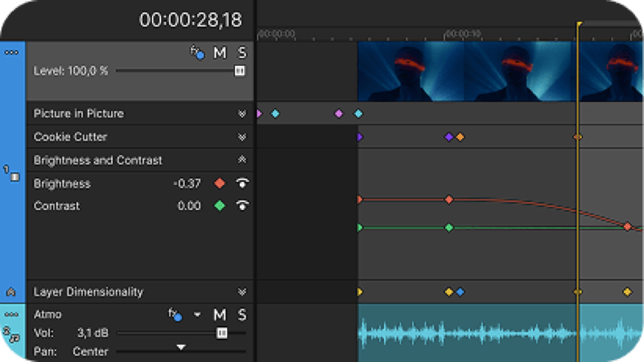Screen dimensions: 644x362
Task: Mute the video track
Action: (x=220, y=53)
